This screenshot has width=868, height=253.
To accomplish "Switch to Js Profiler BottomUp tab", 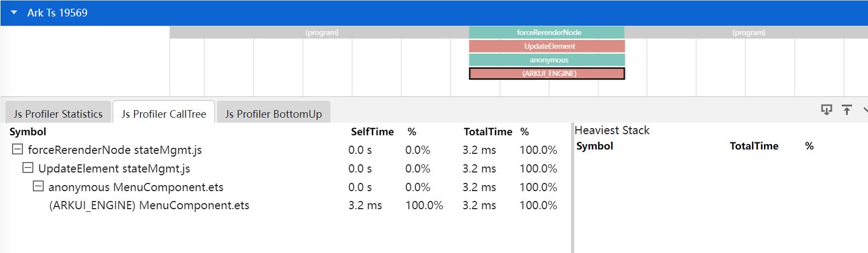I will click(x=273, y=114).
